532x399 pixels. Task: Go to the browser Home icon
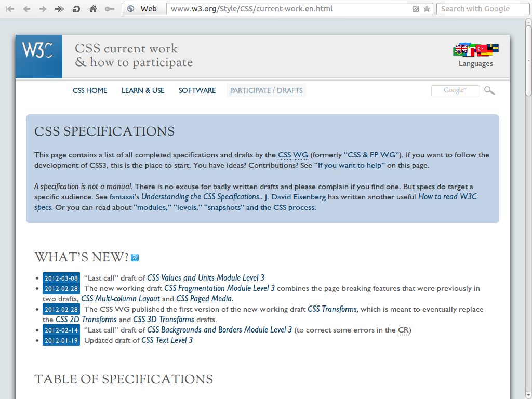(x=93, y=9)
